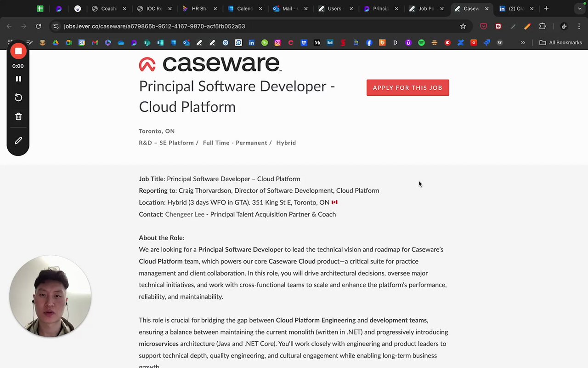Open the LinkedIn bookmark icon
This screenshot has height=368, width=588.
pos(251,42)
